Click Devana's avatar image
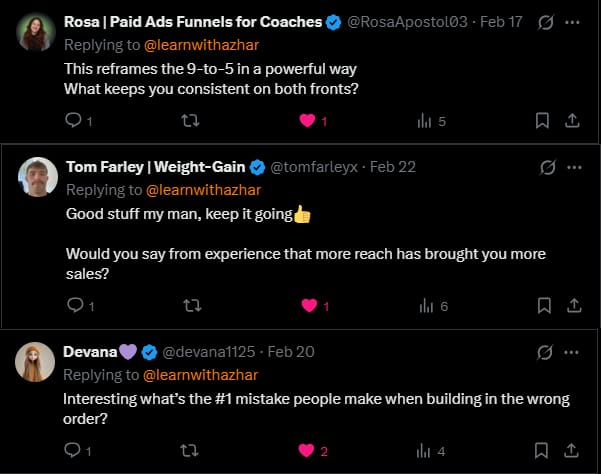 pos(36,362)
